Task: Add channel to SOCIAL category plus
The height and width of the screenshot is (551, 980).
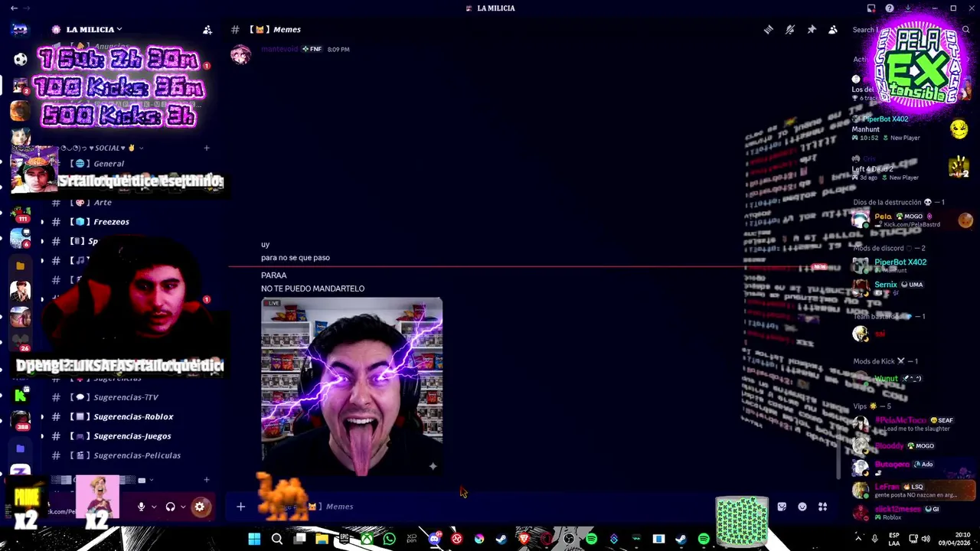Action: point(207,148)
